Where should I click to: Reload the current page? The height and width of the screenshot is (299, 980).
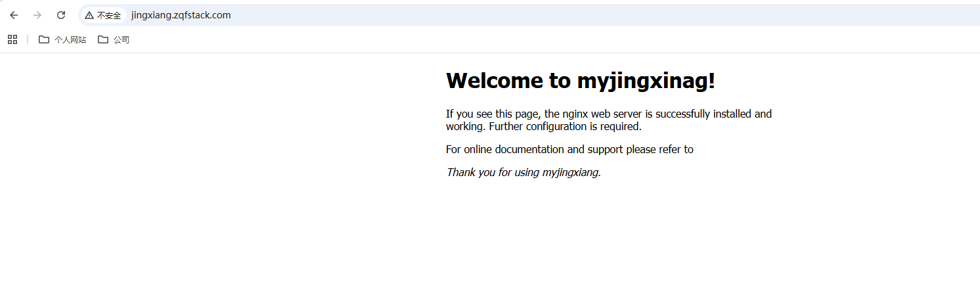(61, 15)
